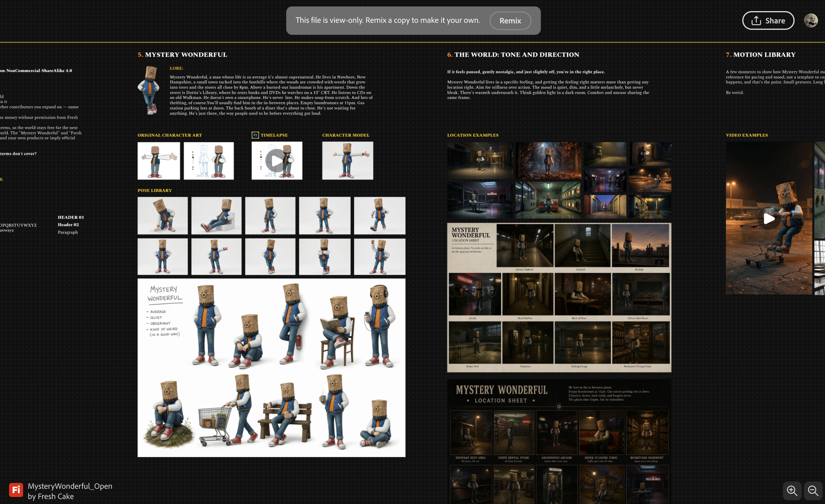Click the 'CHARACTER MODEL' label

346,135
